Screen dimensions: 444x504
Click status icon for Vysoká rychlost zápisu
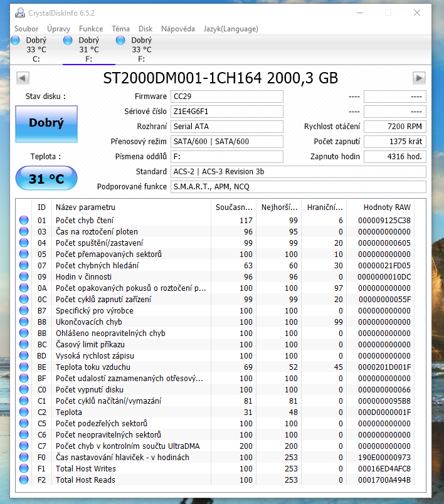pyautogui.click(x=24, y=355)
